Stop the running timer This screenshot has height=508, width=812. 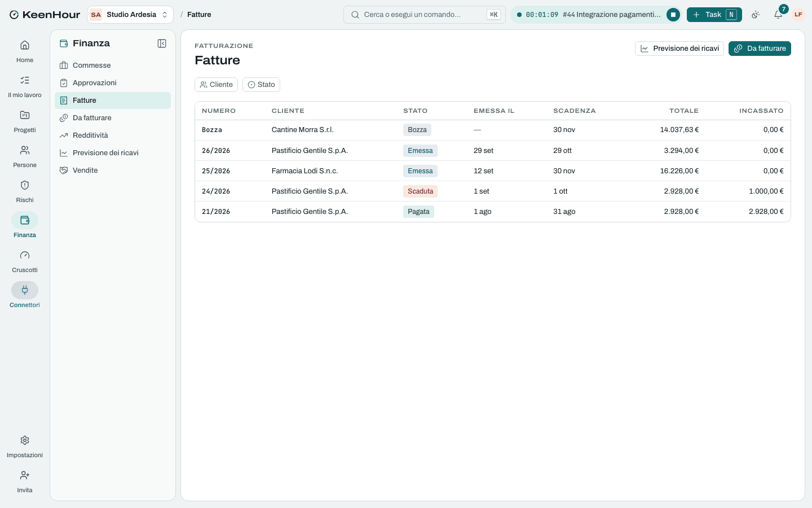coord(673,15)
